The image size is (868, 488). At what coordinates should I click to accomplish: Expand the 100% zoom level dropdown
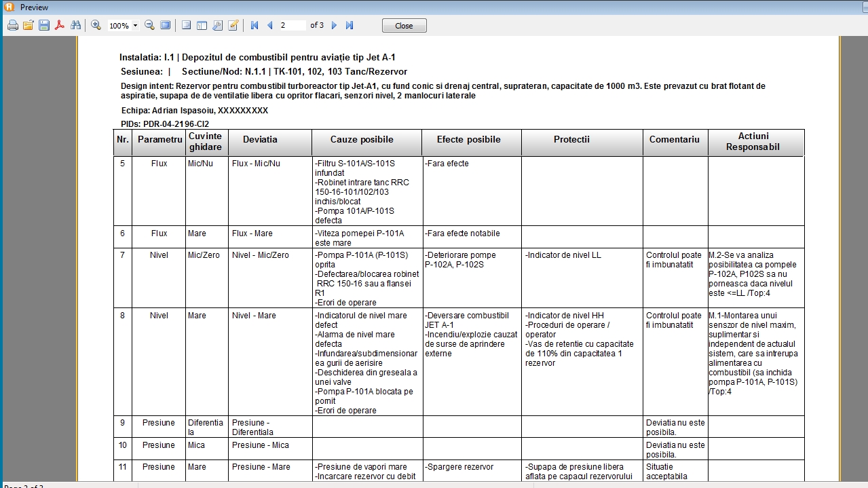click(136, 26)
